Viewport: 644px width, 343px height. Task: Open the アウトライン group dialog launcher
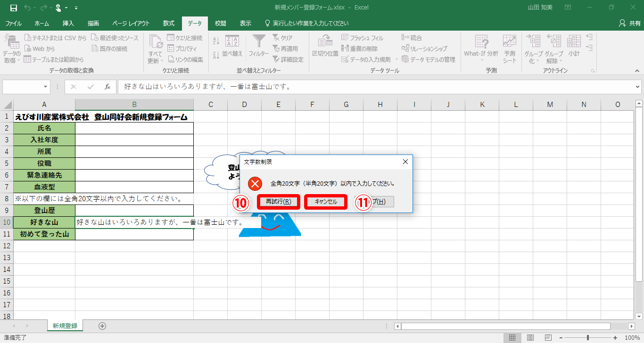593,71
